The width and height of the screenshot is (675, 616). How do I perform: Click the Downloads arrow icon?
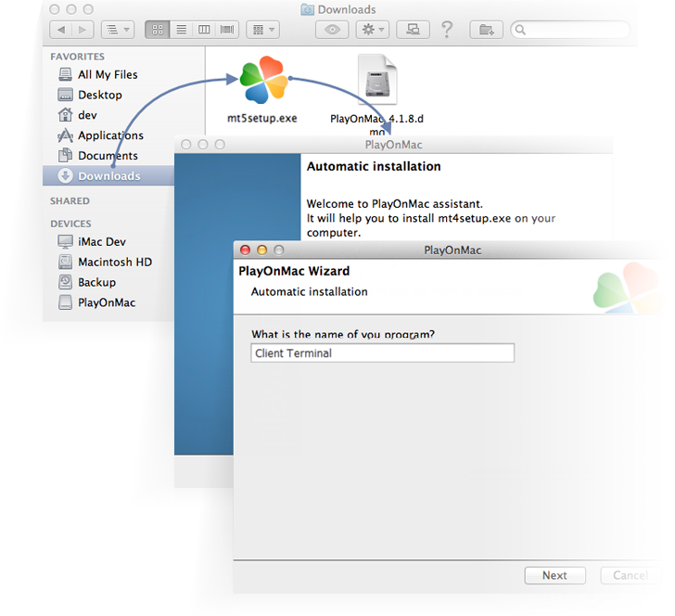click(x=65, y=175)
